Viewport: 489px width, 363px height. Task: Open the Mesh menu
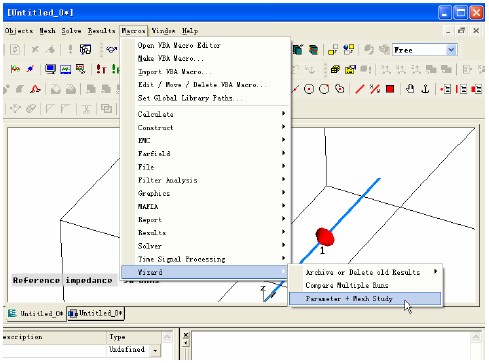[47, 31]
